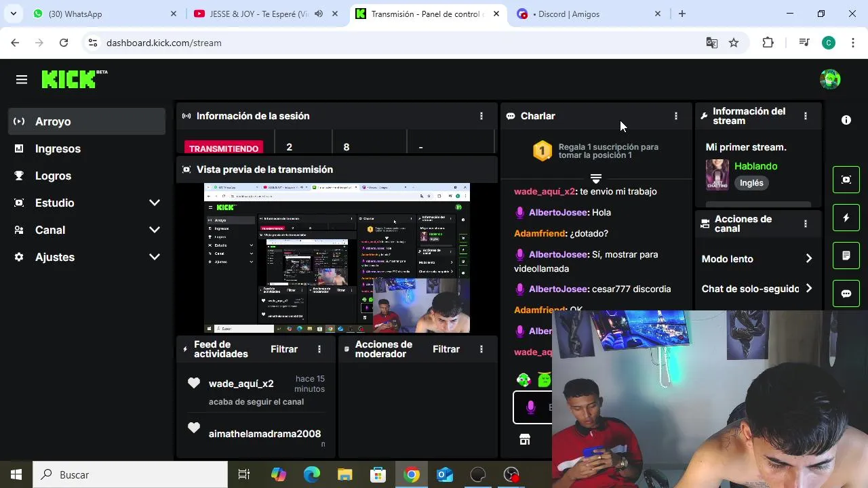Click the address bar URL
The image size is (868, 488).
tap(164, 43)
